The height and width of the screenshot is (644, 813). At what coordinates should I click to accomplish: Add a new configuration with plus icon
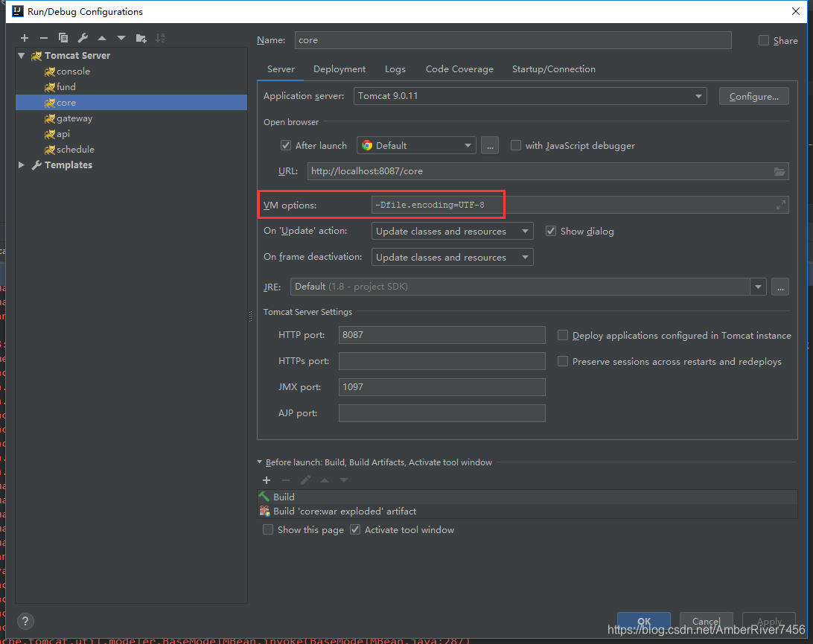(x=25, y=38)
